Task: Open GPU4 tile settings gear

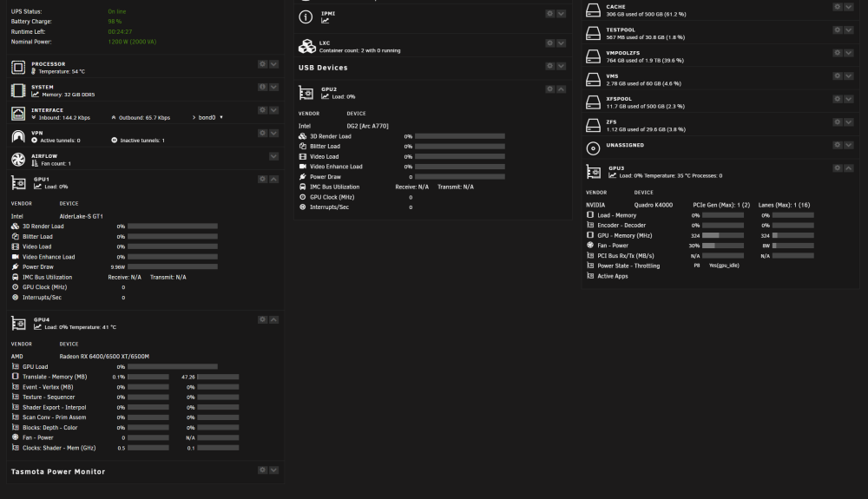Action: 262,319
